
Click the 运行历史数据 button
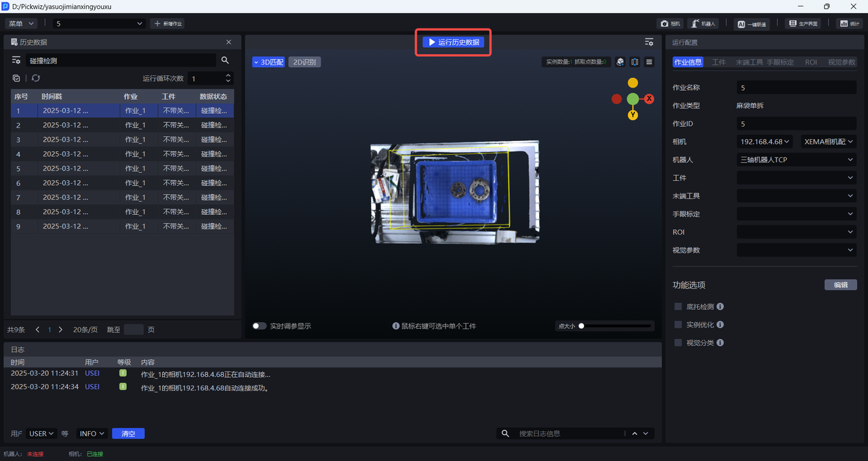point(453,42)
